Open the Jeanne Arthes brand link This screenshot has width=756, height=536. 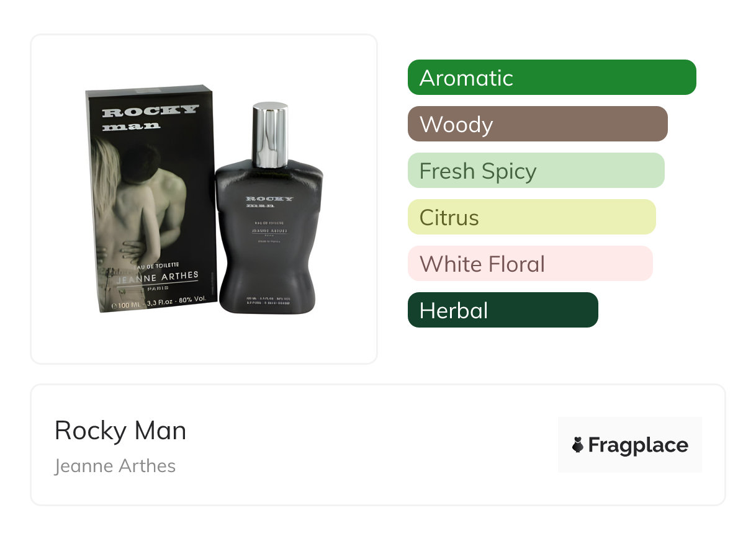pos(115,466)
